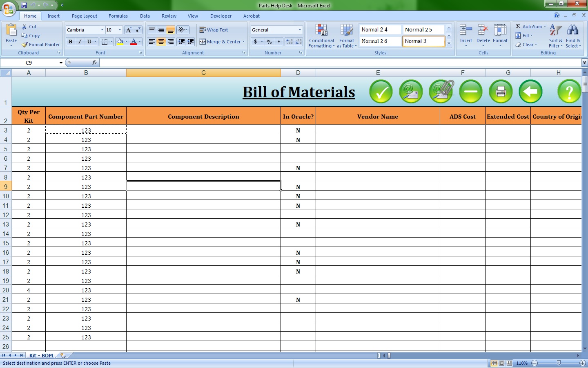Image resolution: width=588 pixels, height=368 pixels.
Task: Open the Data tab
Action: tap(145, 16)
